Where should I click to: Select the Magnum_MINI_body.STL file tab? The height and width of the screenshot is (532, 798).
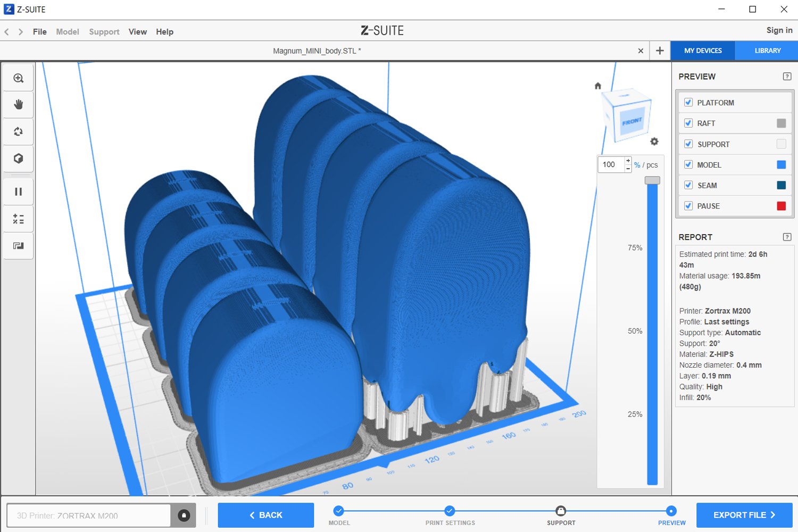[317, 51]
